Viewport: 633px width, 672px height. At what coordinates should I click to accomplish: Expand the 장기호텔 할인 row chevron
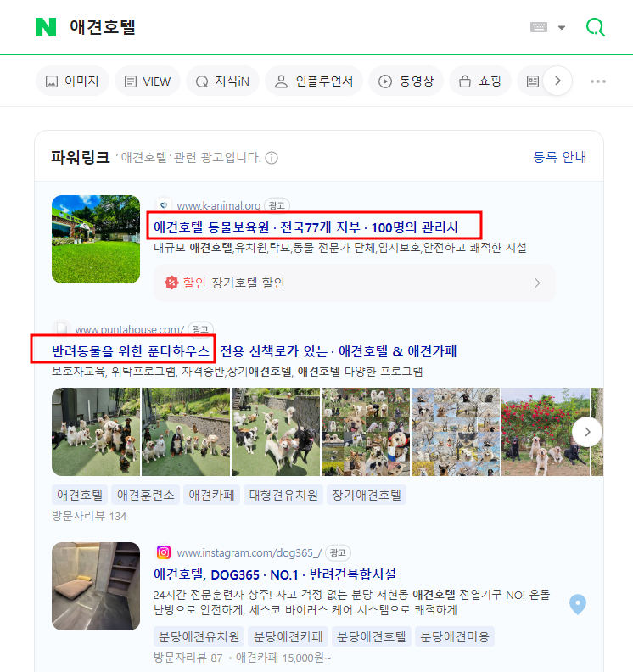(537, 283)
